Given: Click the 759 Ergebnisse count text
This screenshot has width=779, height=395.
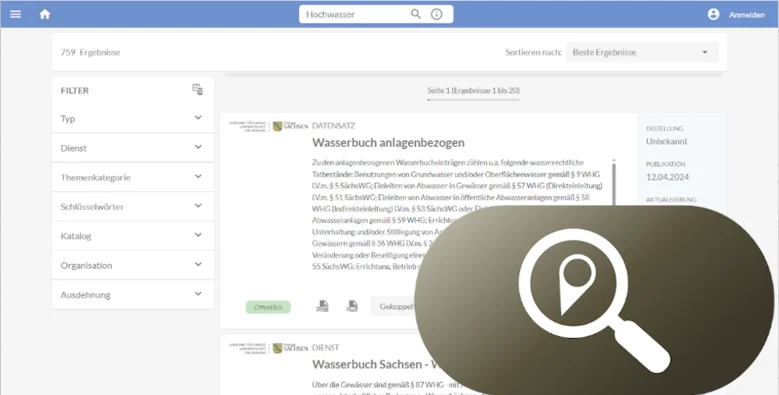Looking at the screenshot, I should [90, 52].
